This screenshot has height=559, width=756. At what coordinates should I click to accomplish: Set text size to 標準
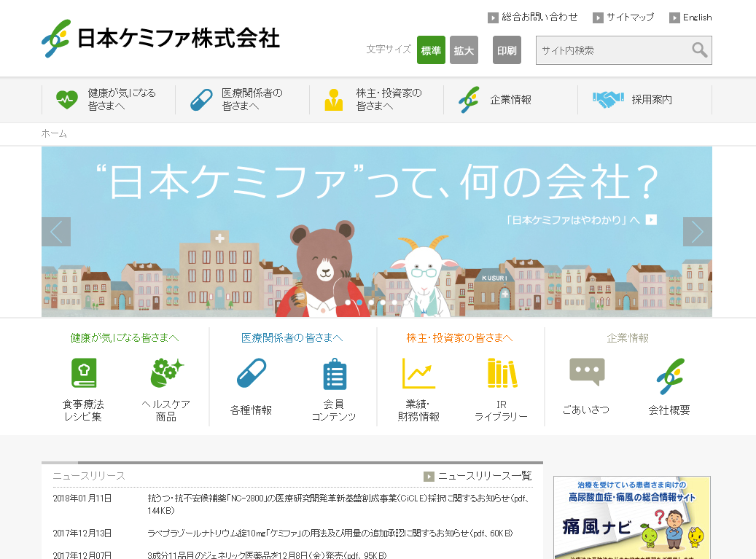click(431, 50)
